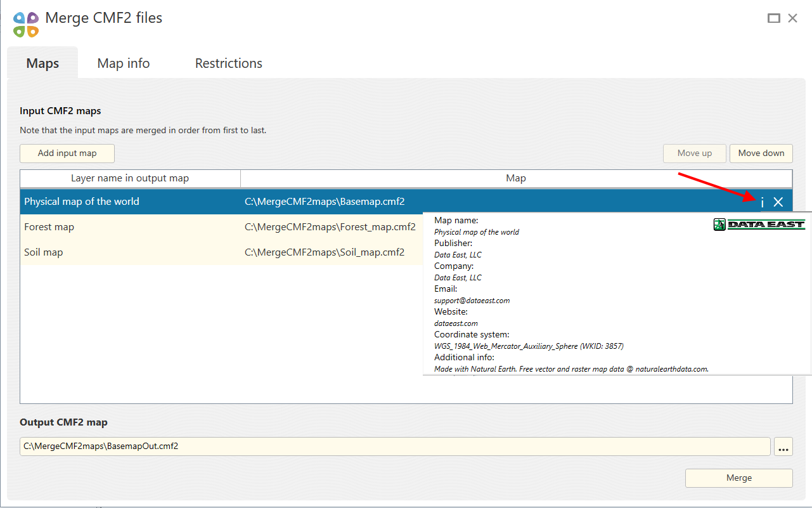Click dataeast.com website text in popup

click(456, 323)
